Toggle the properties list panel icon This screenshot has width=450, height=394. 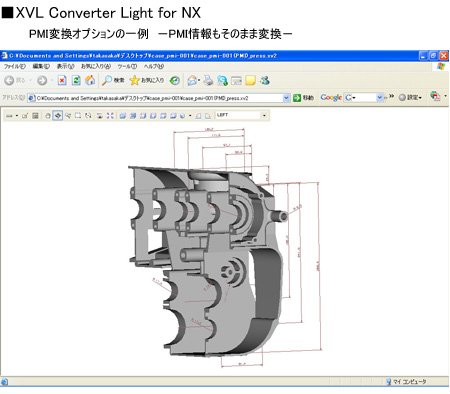point(35,116)
